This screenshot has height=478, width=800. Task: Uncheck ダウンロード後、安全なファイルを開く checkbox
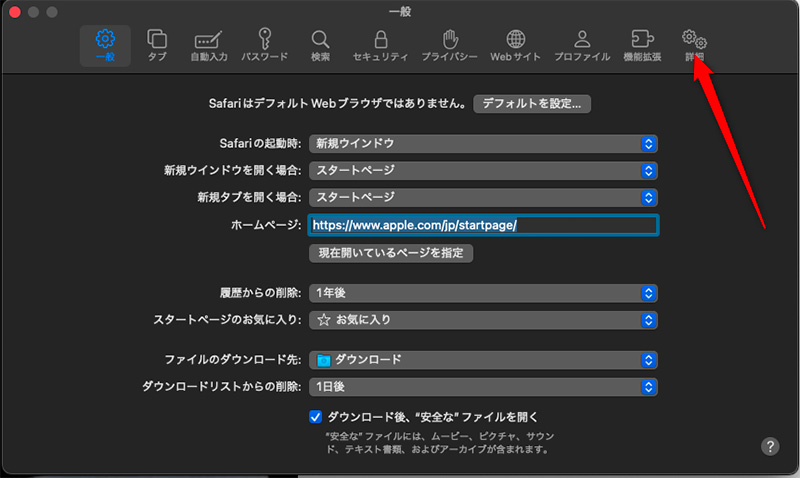click(x=315, y=417)
